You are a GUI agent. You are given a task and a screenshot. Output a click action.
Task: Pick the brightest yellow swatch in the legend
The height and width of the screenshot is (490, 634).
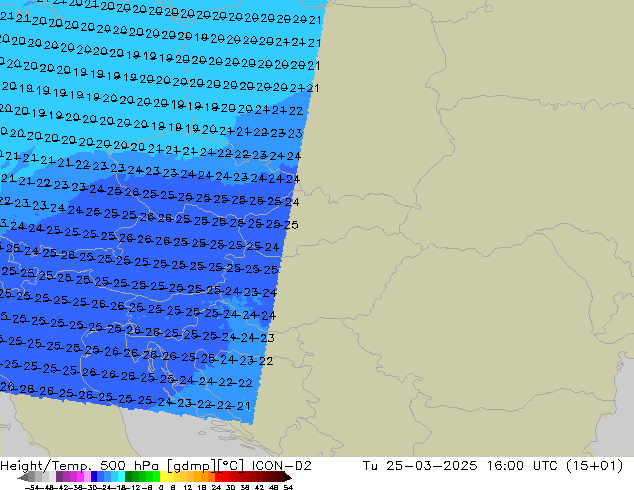pos(163,477)
